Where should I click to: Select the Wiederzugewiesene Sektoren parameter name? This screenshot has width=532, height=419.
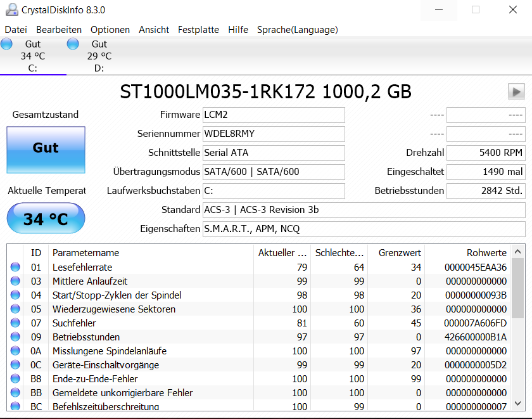(x=114, y=309)
